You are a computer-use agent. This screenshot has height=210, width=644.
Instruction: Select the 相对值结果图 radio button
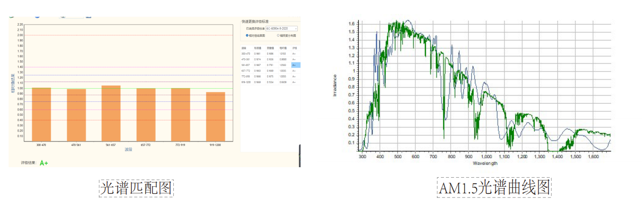247,36
